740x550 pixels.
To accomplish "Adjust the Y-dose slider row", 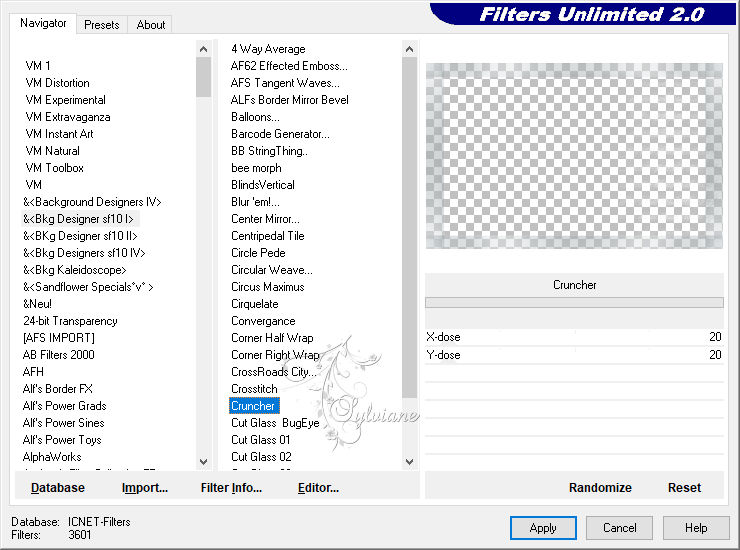I will click(x=574, y=355).
